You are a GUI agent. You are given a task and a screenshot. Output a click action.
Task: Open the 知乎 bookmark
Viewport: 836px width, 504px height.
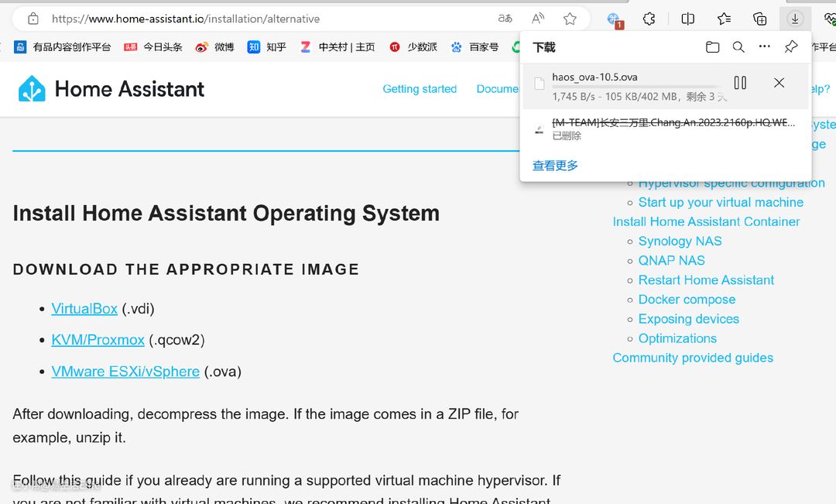point(267,47)
